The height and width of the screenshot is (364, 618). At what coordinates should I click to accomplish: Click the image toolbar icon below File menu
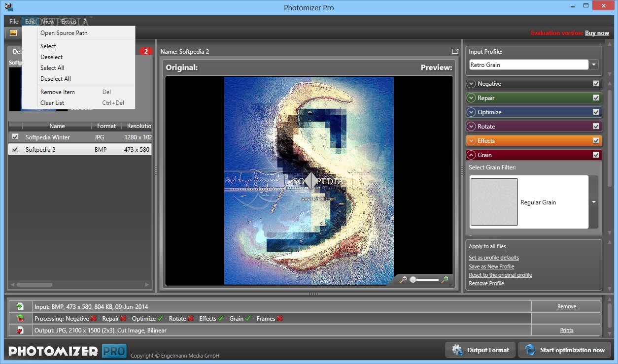tap(13, 33)
